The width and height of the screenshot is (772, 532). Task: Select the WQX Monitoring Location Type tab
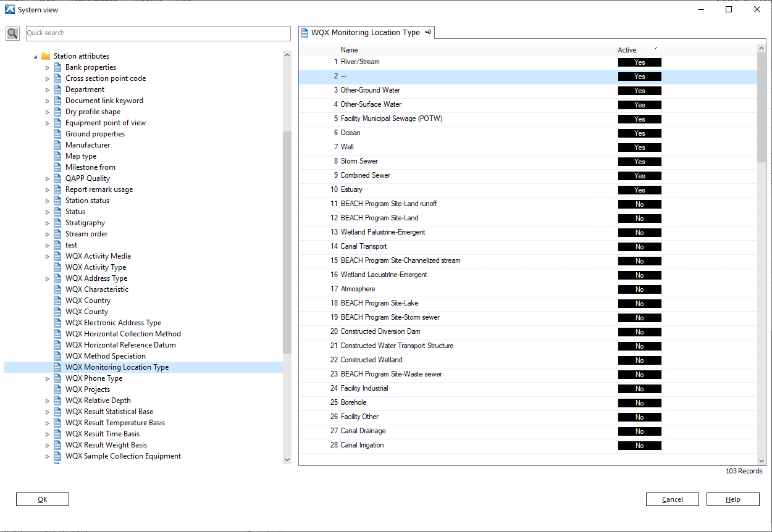click(x=367, y=33)
